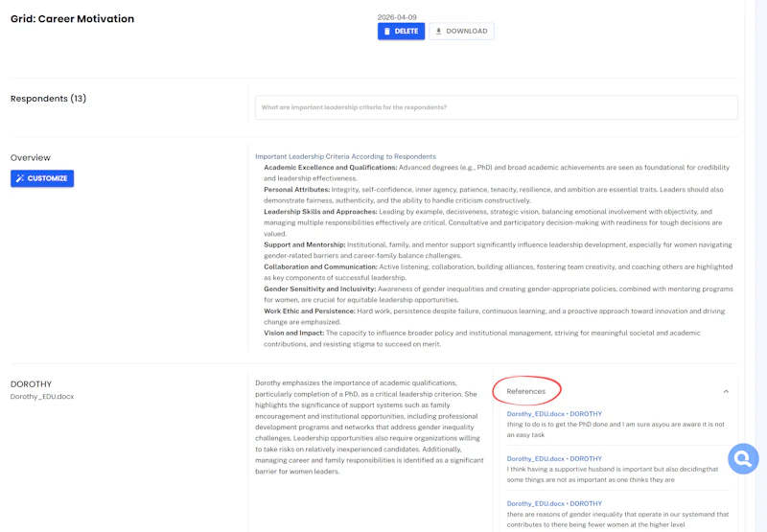
Task: Select the Academic Excellence and Qualifications bold text
Action: (x=330, y=168)
